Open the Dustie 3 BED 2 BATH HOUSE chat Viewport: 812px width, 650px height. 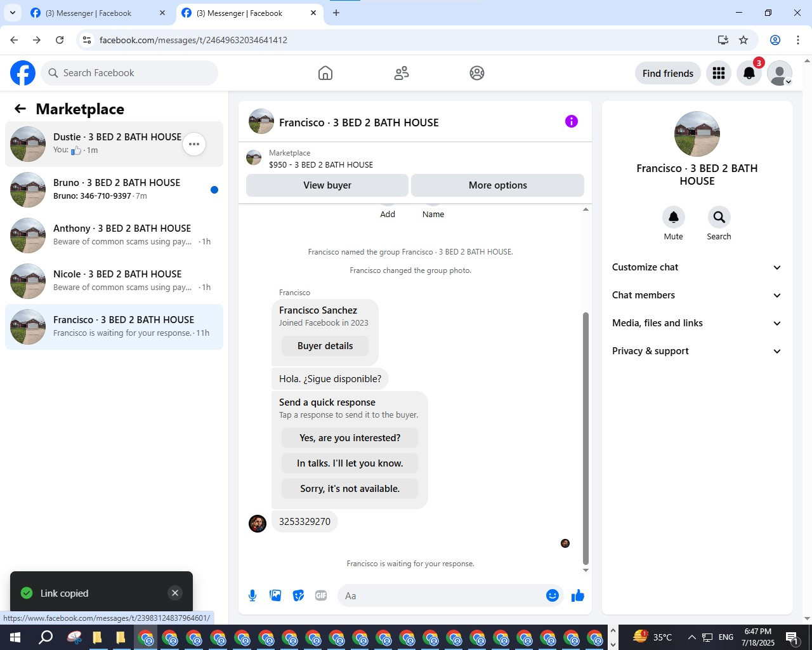click(x=114, y=144)
